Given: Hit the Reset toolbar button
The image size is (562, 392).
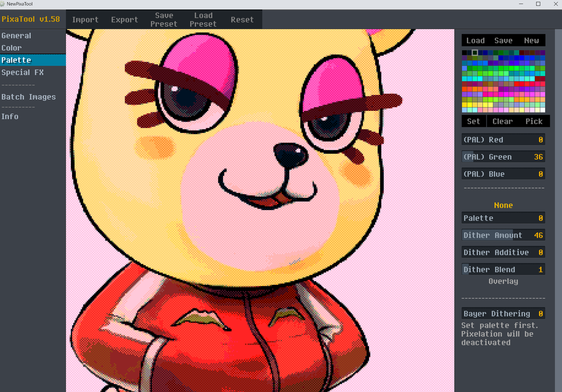Looking at the screenshot, I should click(242, 20).
